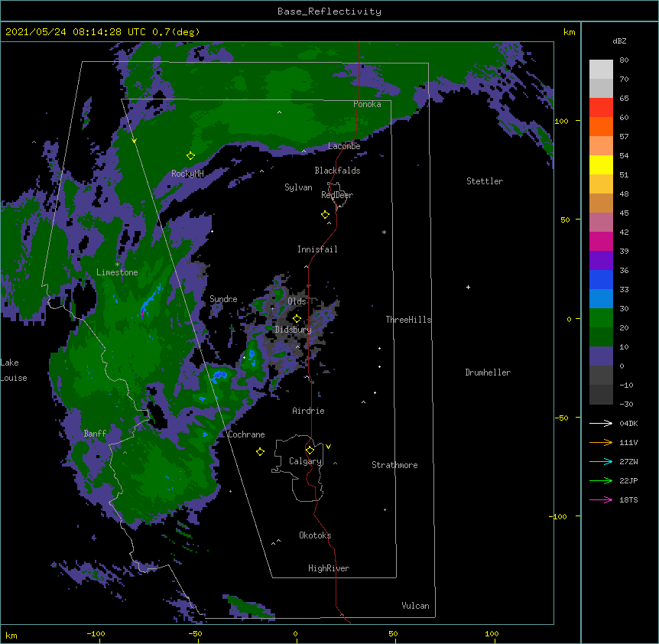
Task: Click the Lacombe label
Action: [x=344, y=146]
